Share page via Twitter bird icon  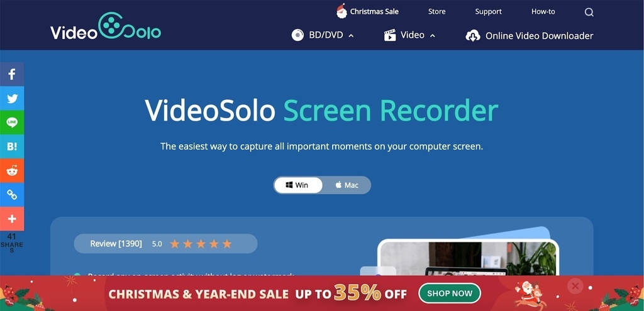12,99
